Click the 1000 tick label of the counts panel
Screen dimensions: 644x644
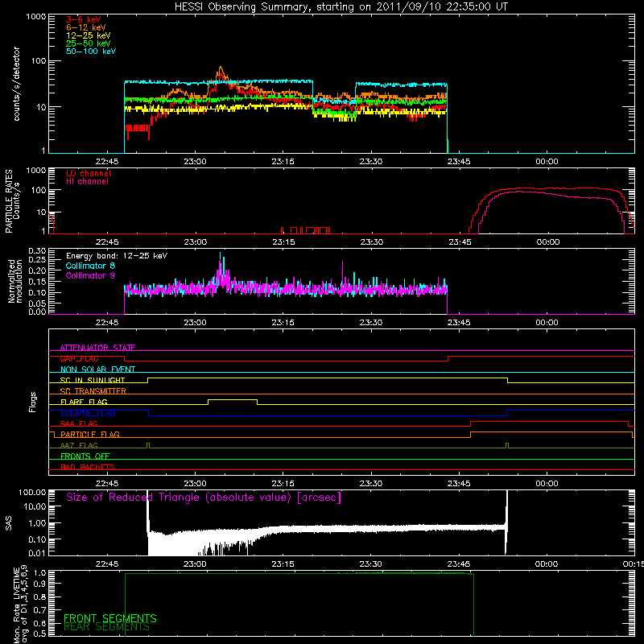point(36,17)
